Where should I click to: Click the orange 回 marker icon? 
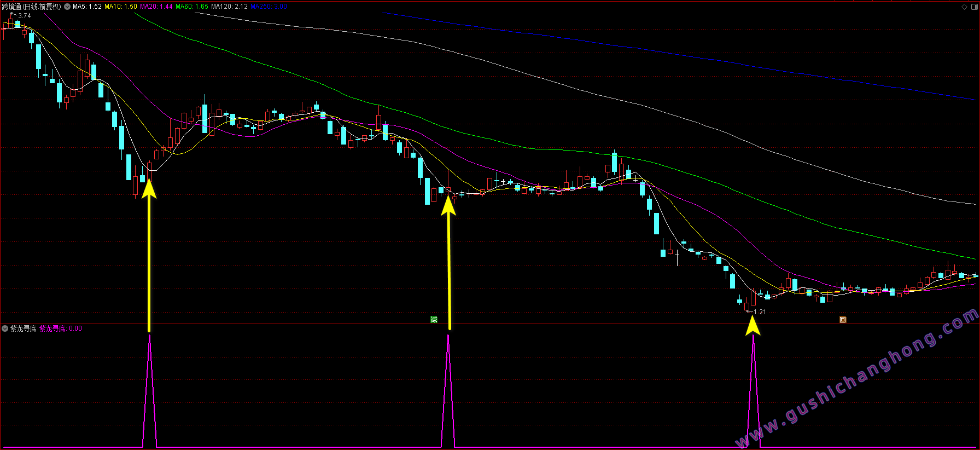click(x=843, y=319)
